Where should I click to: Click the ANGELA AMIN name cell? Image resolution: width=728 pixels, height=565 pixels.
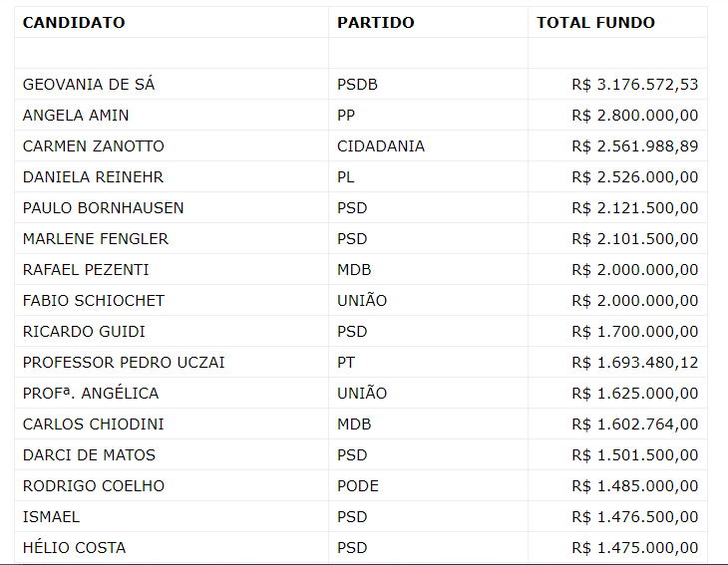click(x=76, y=116)
